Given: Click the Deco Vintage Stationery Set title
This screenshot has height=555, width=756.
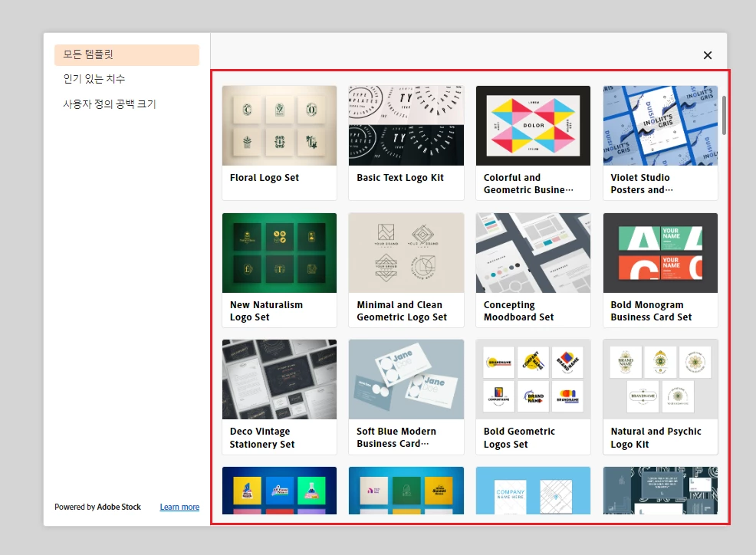Looking at the screenshot, I should pyautogui.click(x=261, y=438).
